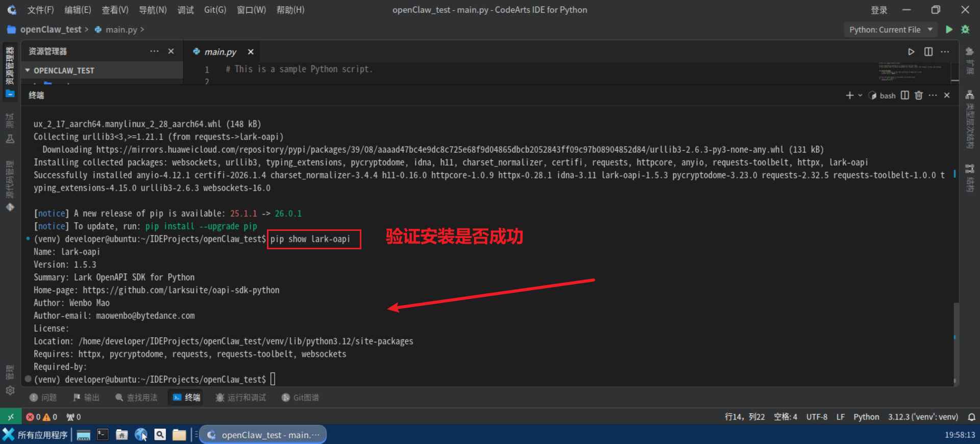Open the Manage gear settings icon
980x444 pixels.
[10, 390]
